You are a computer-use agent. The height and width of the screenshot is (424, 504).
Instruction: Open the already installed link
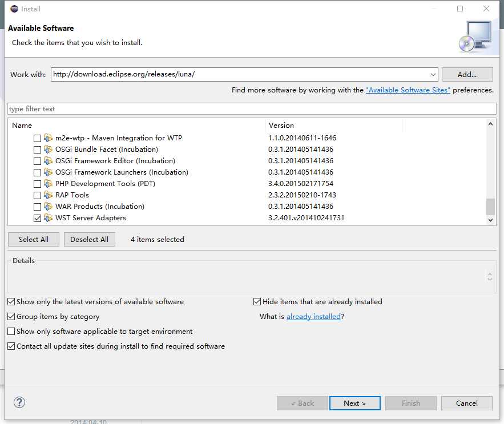(x=313, y=317)
